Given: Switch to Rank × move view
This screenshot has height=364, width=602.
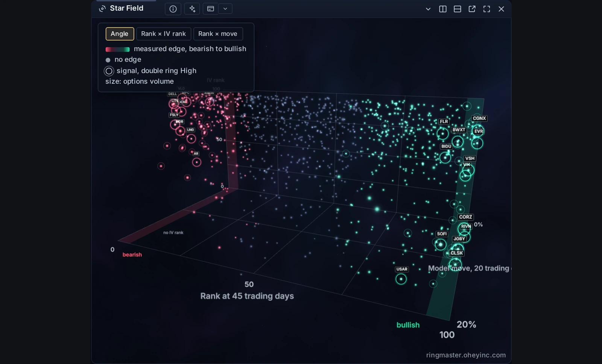Looking at the screenshot, I should (218, 34).
